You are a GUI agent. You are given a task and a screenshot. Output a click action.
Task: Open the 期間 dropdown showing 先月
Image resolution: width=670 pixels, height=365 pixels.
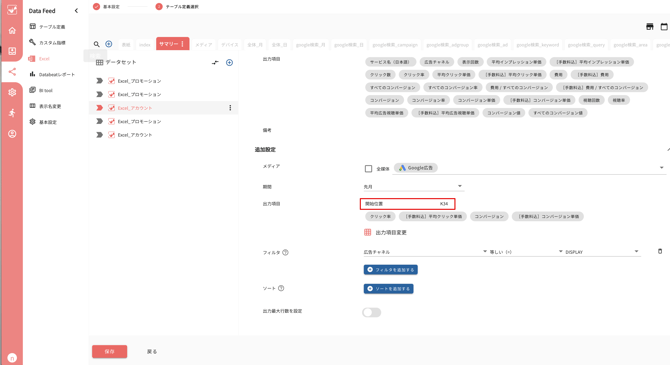(413, 186)
